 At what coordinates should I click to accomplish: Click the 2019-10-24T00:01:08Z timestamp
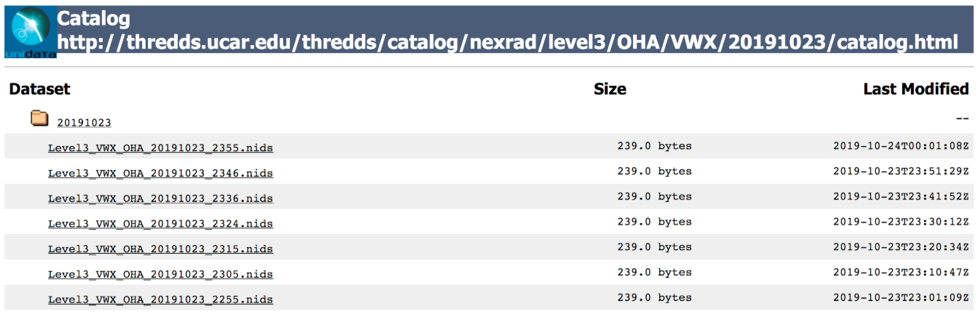[x=901, y=146]
